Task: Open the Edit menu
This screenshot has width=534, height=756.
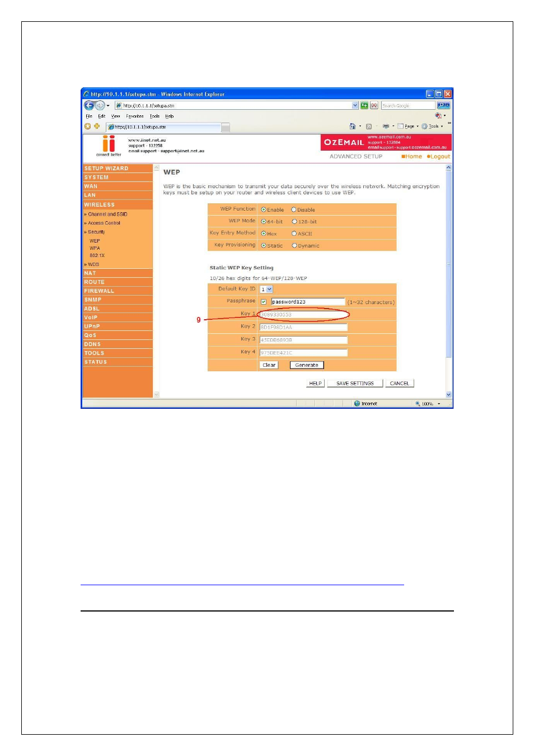Action: (101, 116)
